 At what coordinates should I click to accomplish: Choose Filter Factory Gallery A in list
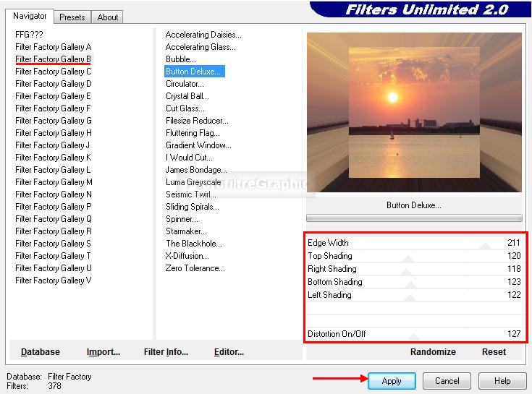(x=53, y=47)
